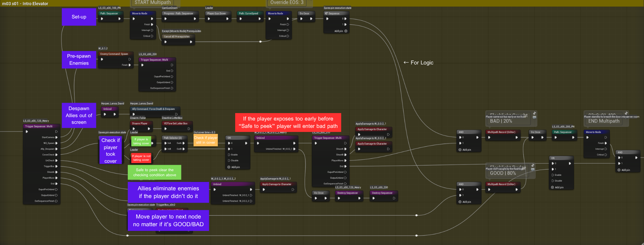644x245 pixels.
Task: Click OutSequencerFinish pin on LS_03_z00_120_Henry Trigger Sequencer
Action: 56,201
